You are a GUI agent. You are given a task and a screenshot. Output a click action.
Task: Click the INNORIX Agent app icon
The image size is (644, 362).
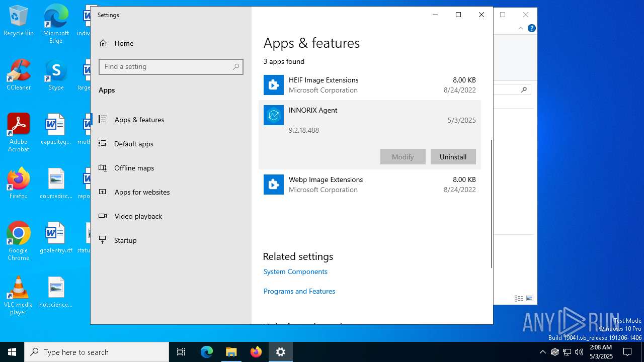[x=274, y=115]
